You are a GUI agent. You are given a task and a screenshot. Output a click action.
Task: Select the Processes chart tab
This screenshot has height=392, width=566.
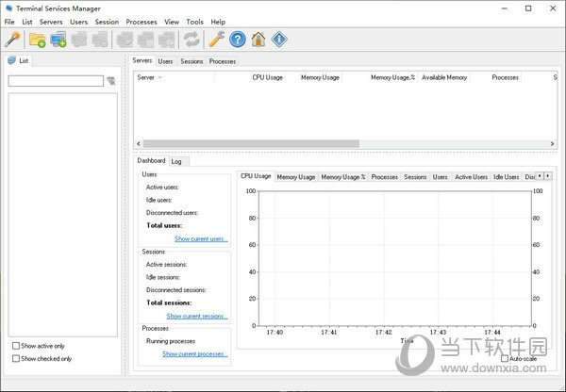coord(385,177)
